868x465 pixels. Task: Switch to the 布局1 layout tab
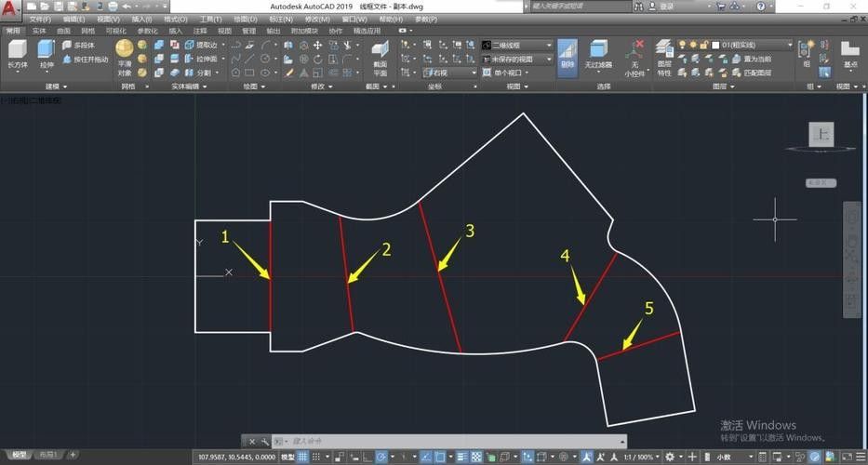pyautogui.click(x=50, y=455)
